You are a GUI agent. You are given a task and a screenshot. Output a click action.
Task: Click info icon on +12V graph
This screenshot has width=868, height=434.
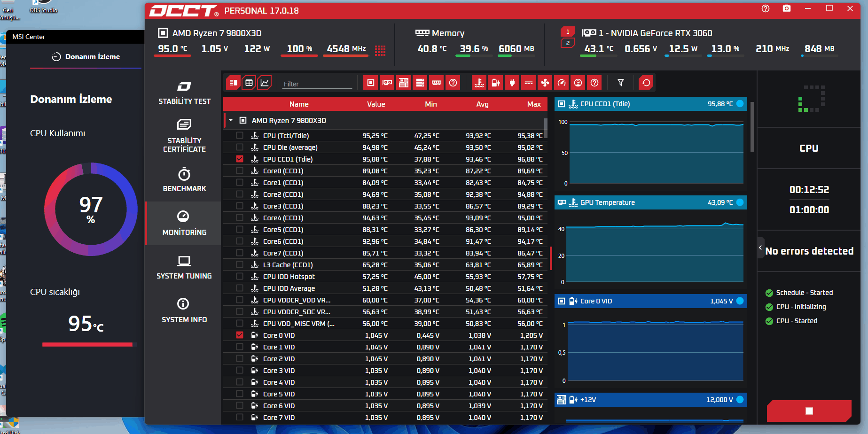pyautogui.click(x=740, y=400)
